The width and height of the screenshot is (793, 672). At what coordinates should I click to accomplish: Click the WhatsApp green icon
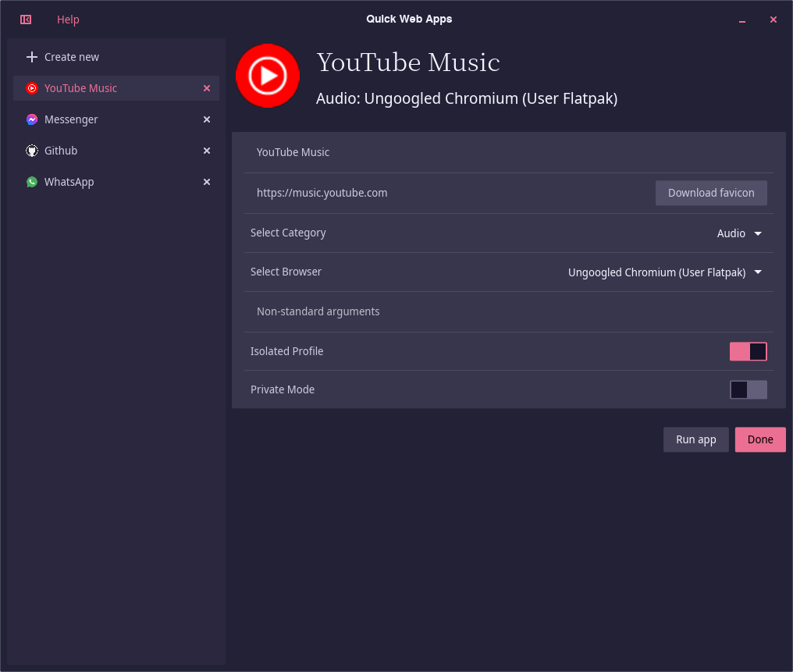32,182
